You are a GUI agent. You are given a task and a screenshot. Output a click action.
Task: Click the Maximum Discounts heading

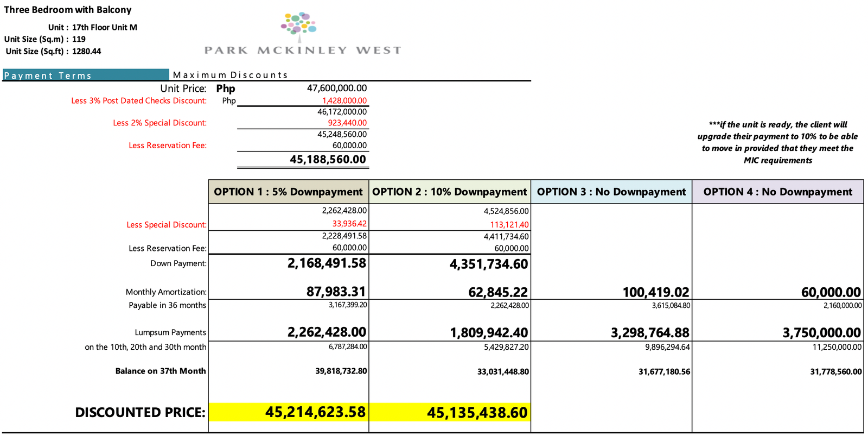[x=230, y=75]
